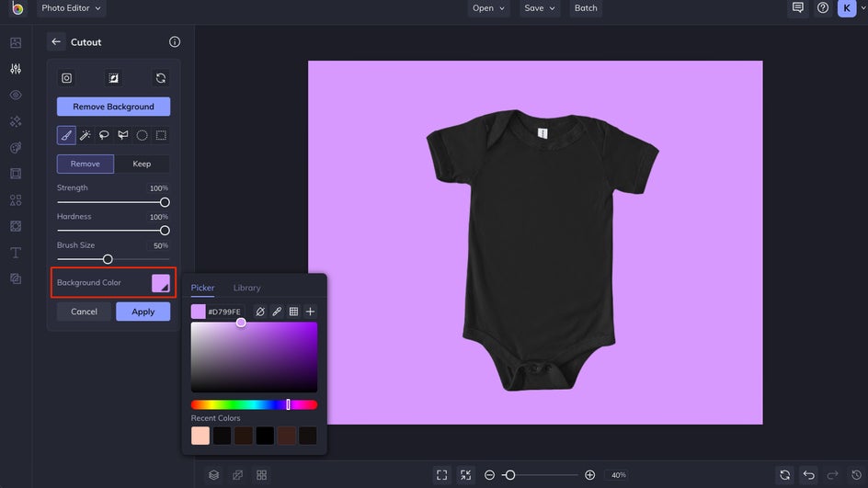Set transparent color with no-fill icon
Viewport: 868px width, 488px height.
tap(260, 312)
